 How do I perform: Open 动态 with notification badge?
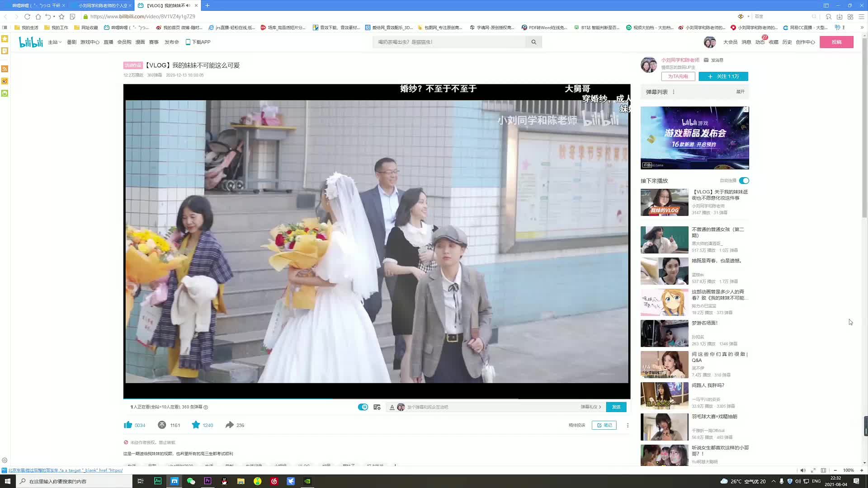point(760,42)
